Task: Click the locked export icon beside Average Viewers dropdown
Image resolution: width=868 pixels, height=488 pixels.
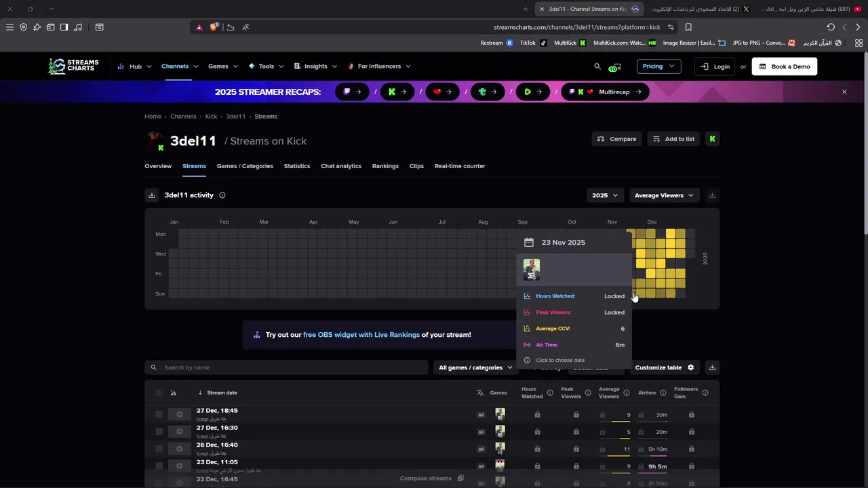Action: (712, 195)
